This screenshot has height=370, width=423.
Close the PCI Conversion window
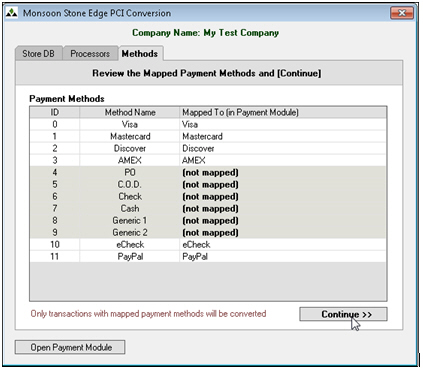click(402, 13)
